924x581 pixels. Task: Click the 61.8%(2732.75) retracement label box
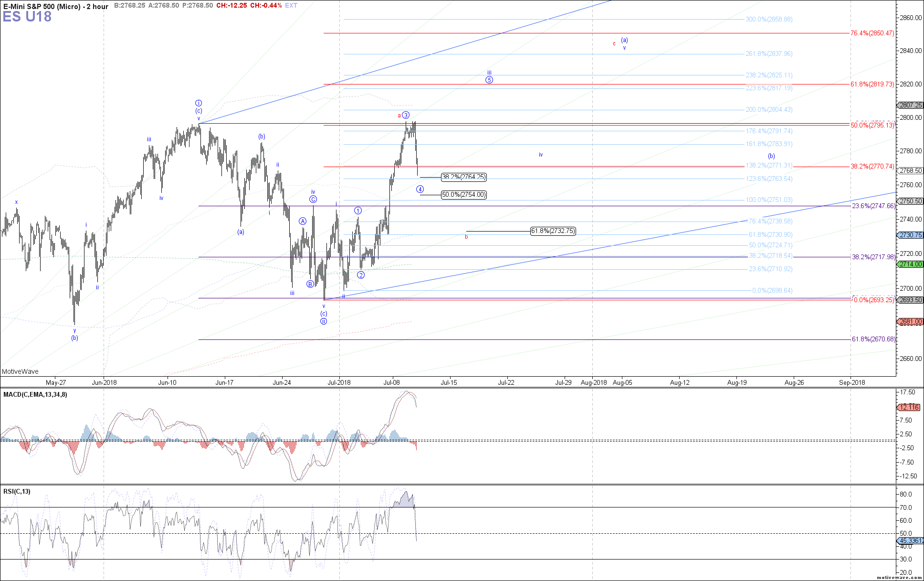pos(553,231)
